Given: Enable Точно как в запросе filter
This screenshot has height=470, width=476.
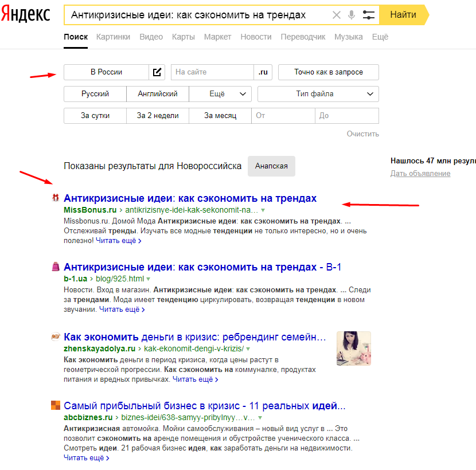Looking at the screenshot, I should (329, 72).
